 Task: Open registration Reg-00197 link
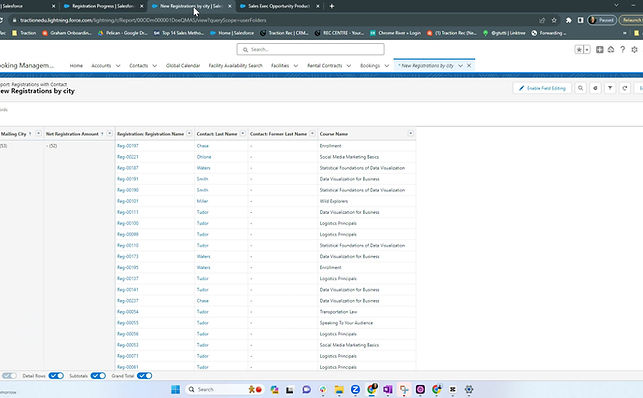click(128, 146)
